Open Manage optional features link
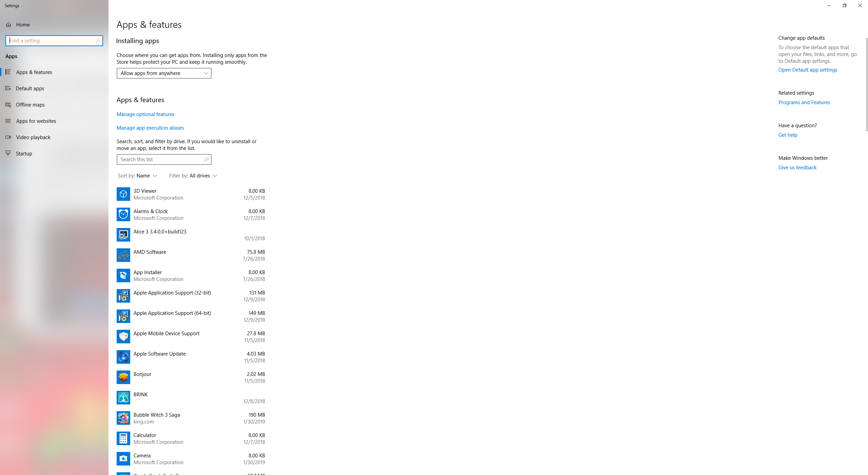 pos(145,114)
